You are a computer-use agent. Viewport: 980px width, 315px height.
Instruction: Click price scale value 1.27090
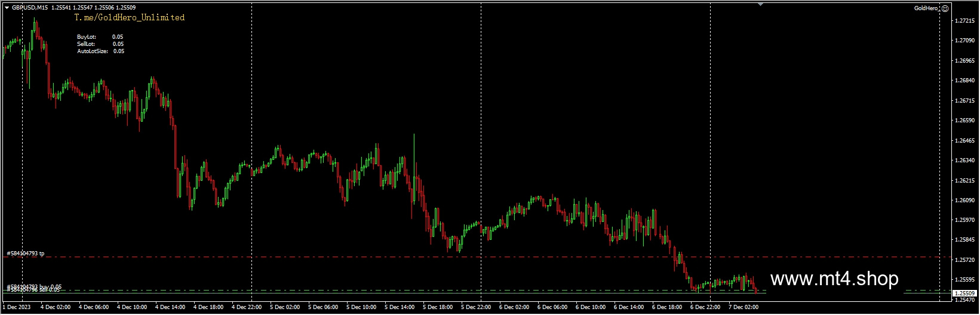coord(964,41)
